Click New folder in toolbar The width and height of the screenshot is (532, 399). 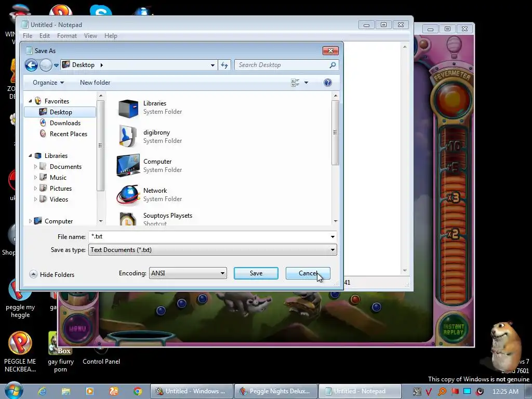tap(95, 83)
